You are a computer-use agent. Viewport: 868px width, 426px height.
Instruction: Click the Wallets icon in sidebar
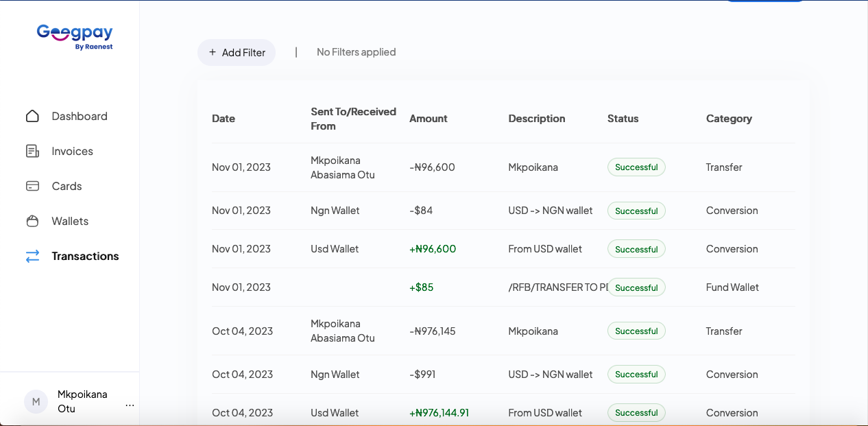tap(32, 221)
